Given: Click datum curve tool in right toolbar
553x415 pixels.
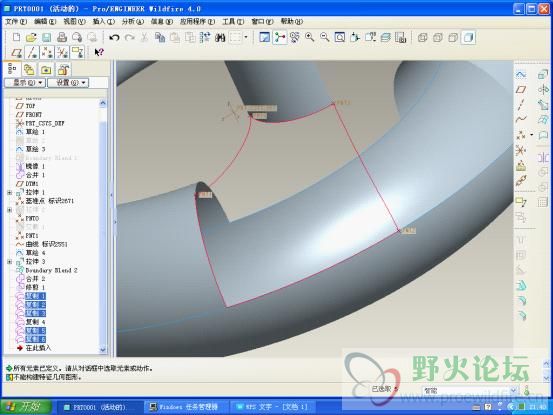Looking at the screenshot, I should 521,119.
